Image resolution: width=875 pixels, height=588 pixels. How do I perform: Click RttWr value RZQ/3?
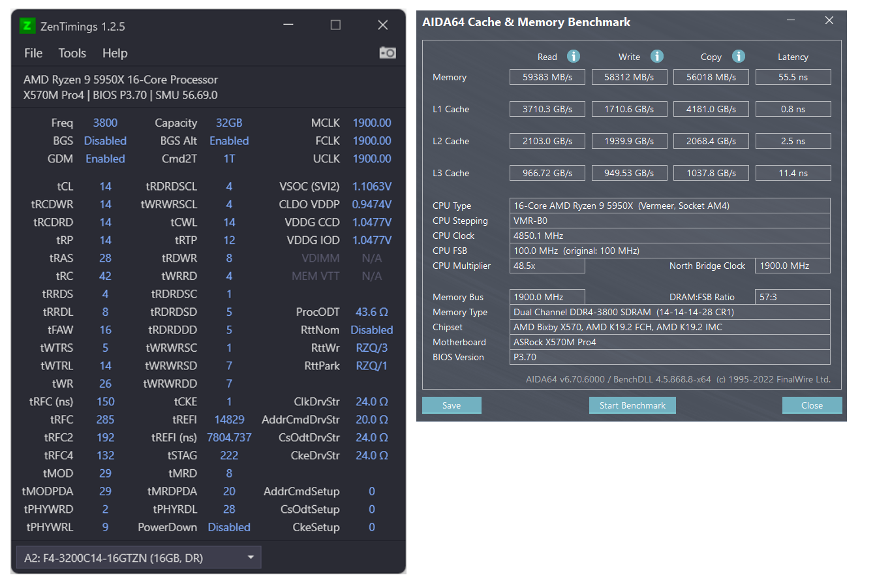[x=372, y=348]
